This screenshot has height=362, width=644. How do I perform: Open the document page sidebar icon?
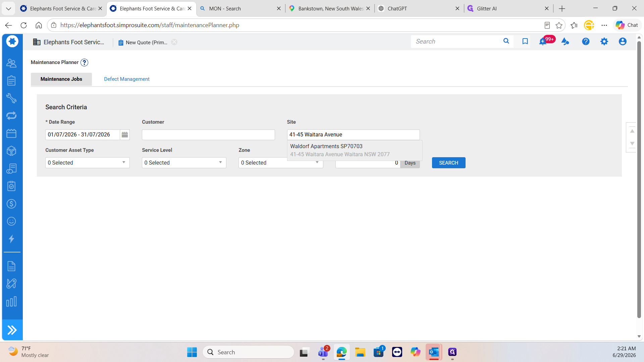pyautogui.click(x=11, y=266)
